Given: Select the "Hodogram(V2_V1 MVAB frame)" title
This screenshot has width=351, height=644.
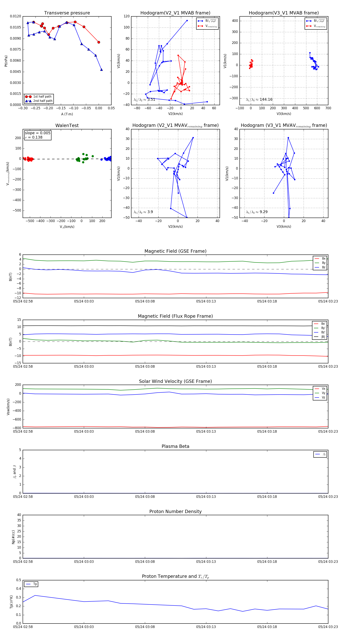Looking at the screenshot, I should [175, 13].
